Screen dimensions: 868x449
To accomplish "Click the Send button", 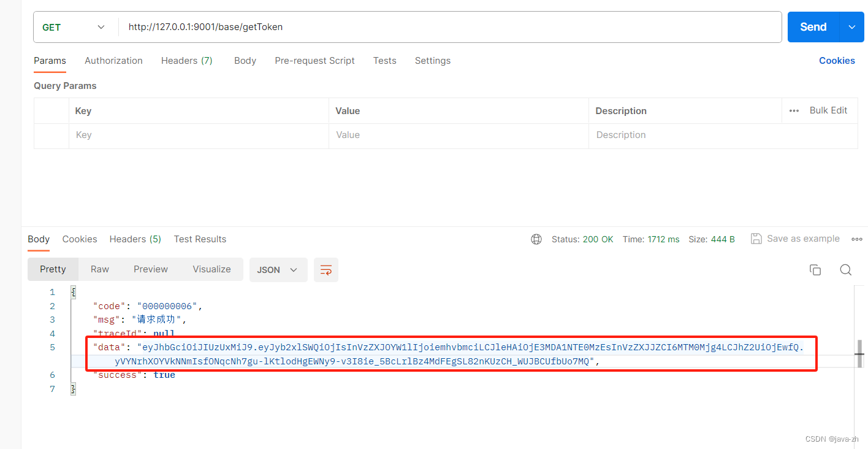I will [x=813, y=27].
